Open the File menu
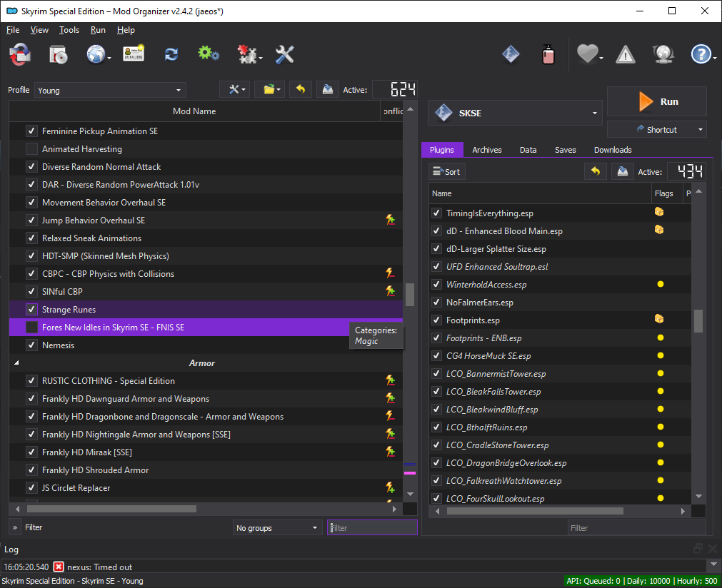The image size is (722, 588). (13, 30)
